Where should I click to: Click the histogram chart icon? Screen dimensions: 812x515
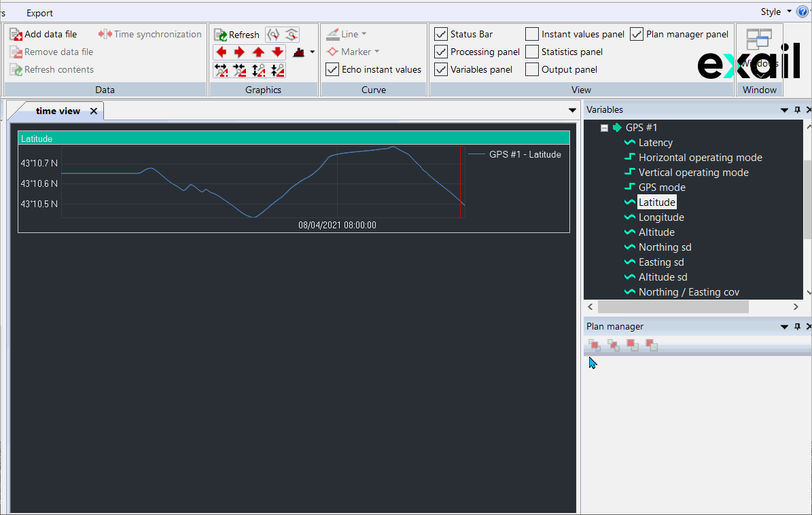tap(299, 52)
